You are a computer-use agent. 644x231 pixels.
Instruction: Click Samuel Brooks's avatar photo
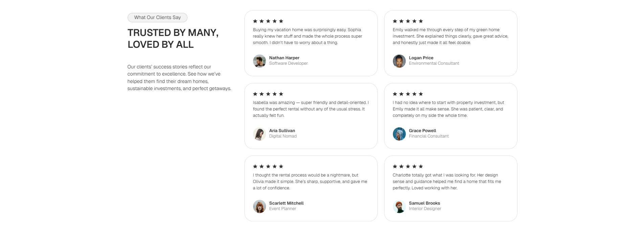(x=399, y=206)
